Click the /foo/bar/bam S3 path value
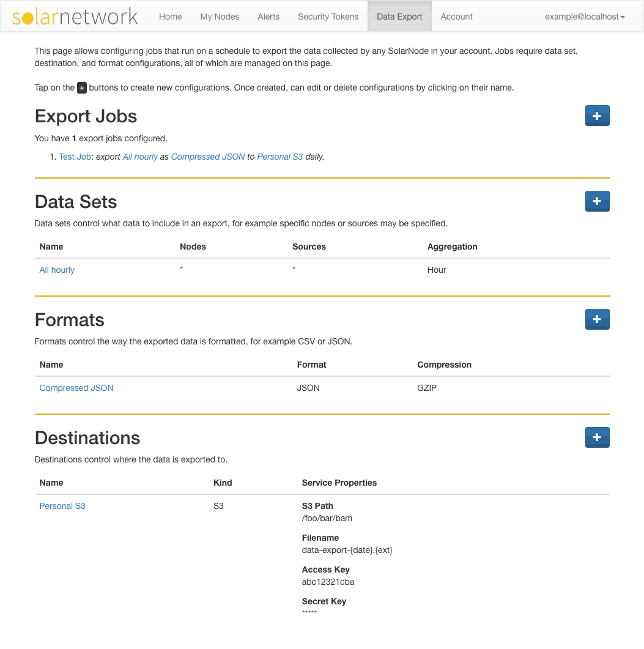Screen dimensions: 644x649 [327, 518]
